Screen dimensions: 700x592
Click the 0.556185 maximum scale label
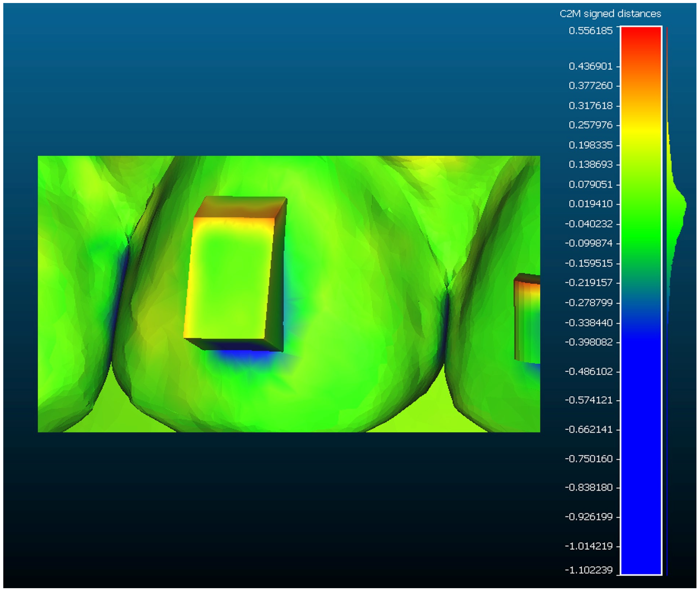[590, 31]
